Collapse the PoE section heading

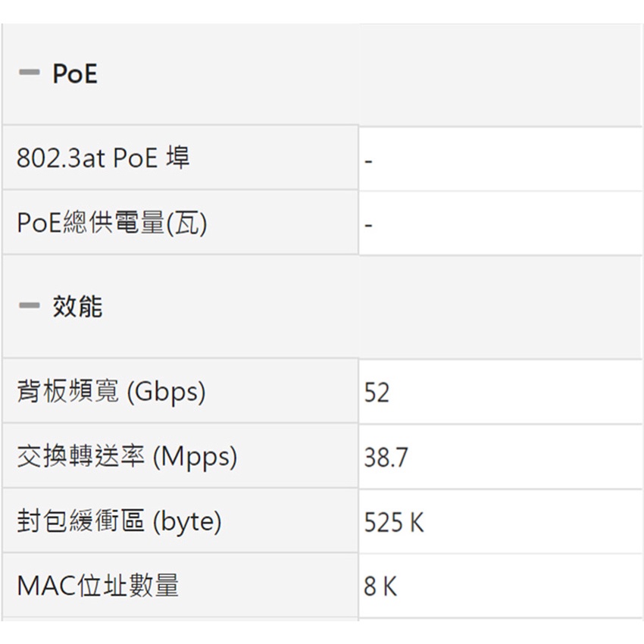coord(75,74)
